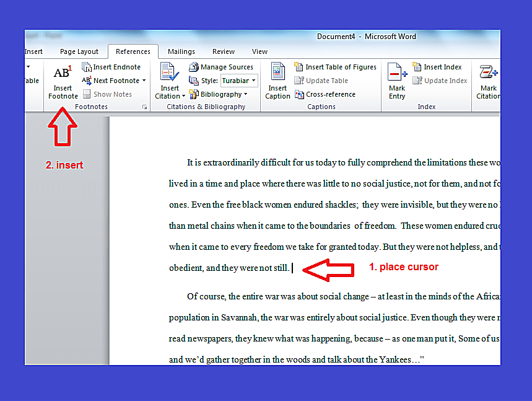This screenshot has width=532, height=401.
Task: Switch to the View tab
Action: point(259,51)
